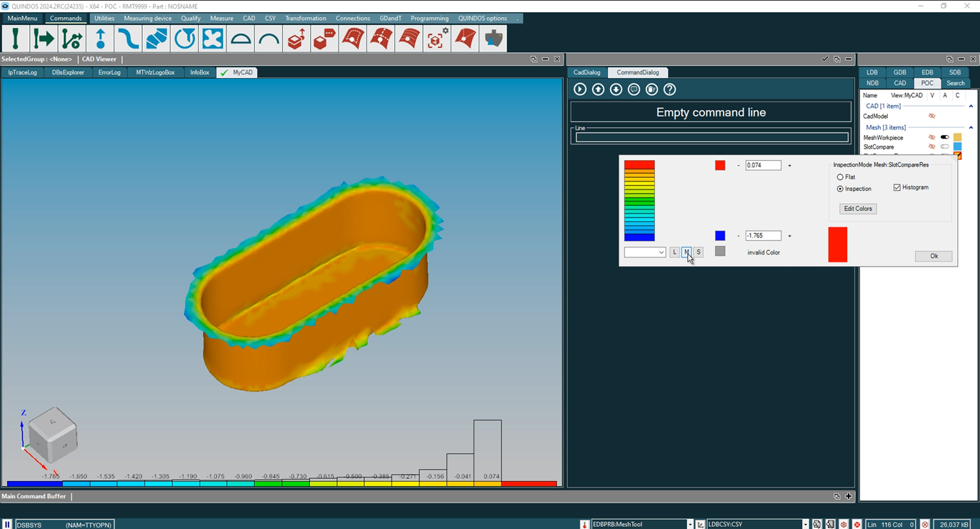The width and height of the screenshot is (980, 529).
Task: Click the red box with up arrow icon
Action: tap(297, 39)
